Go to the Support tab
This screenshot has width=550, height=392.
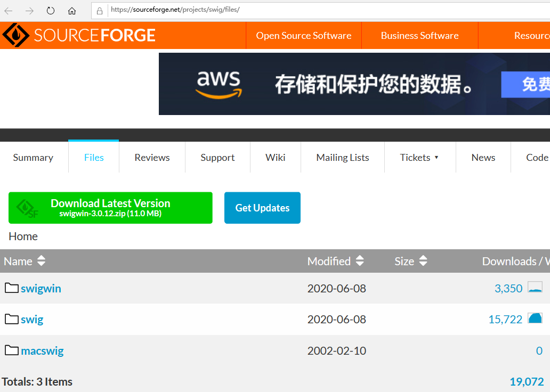(217, 158)
